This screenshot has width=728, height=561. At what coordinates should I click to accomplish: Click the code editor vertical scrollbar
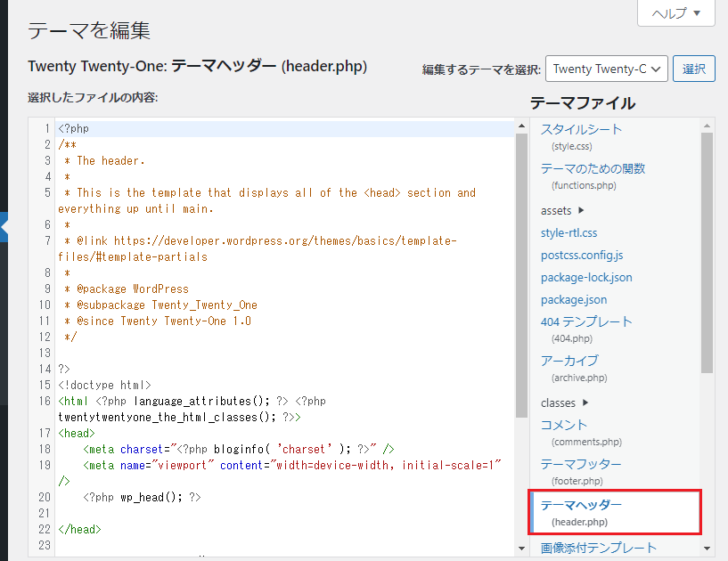[521, 267]
